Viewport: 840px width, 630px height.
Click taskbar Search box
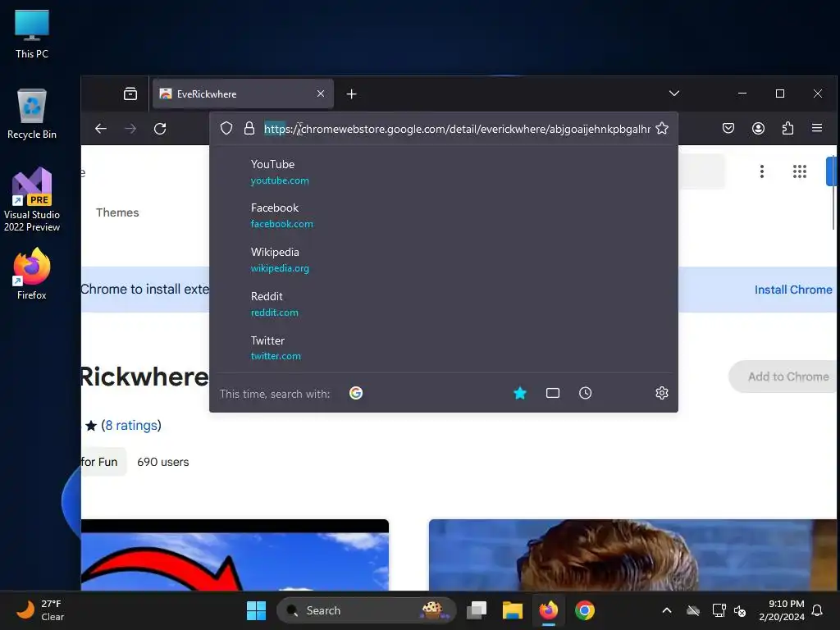(367, 610)
